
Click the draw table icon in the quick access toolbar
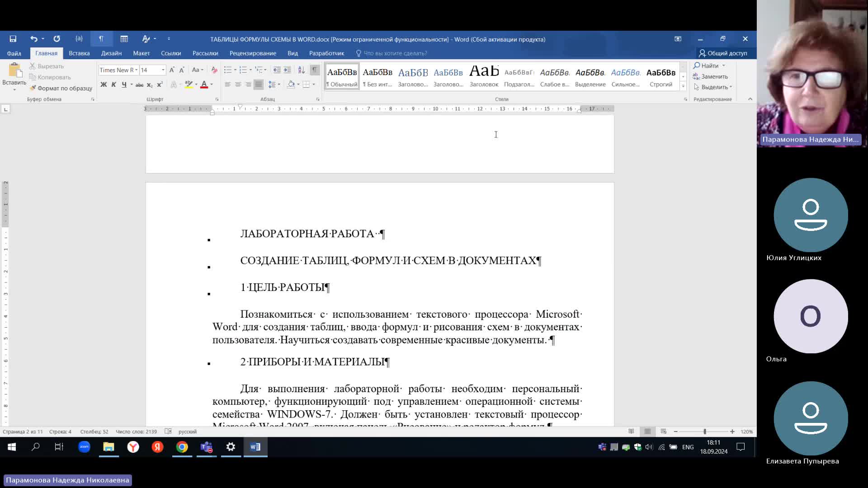124,39
